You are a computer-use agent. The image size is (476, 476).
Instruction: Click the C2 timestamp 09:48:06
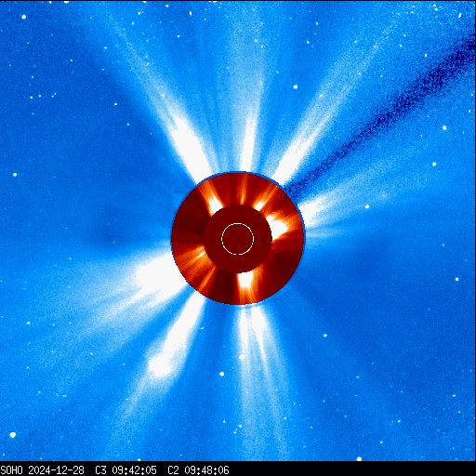(206, 470)
